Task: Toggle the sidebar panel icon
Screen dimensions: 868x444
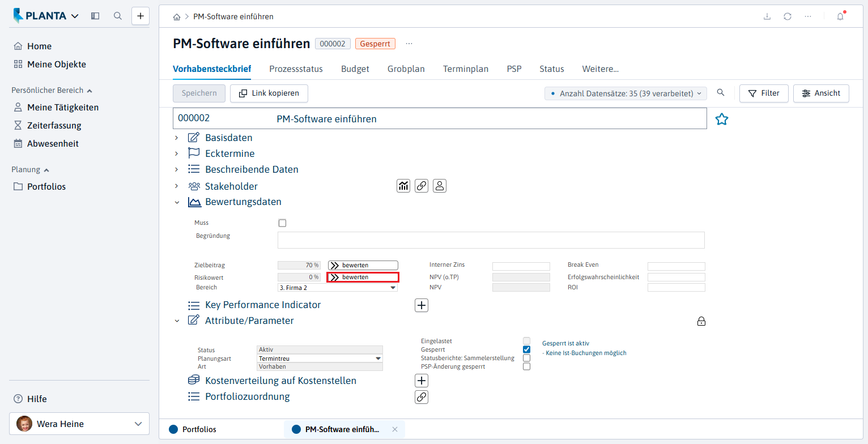Action: click(x=95, y=16)
